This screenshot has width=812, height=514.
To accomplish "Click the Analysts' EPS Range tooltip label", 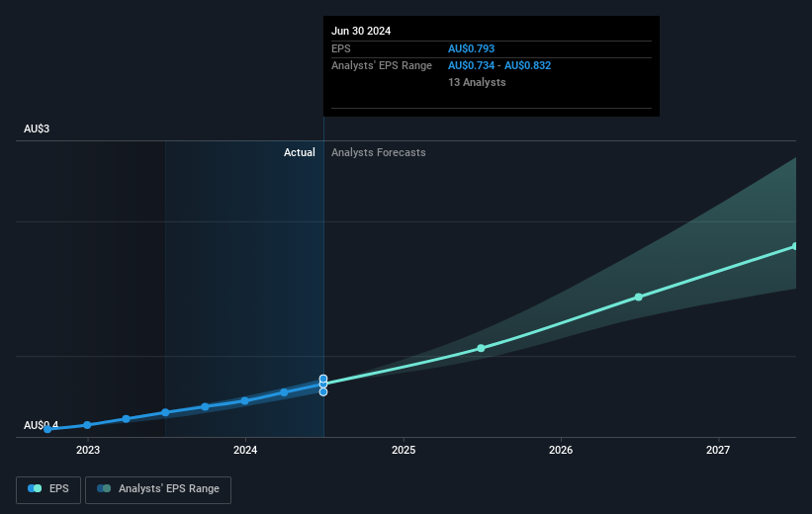I will (382, 66).
